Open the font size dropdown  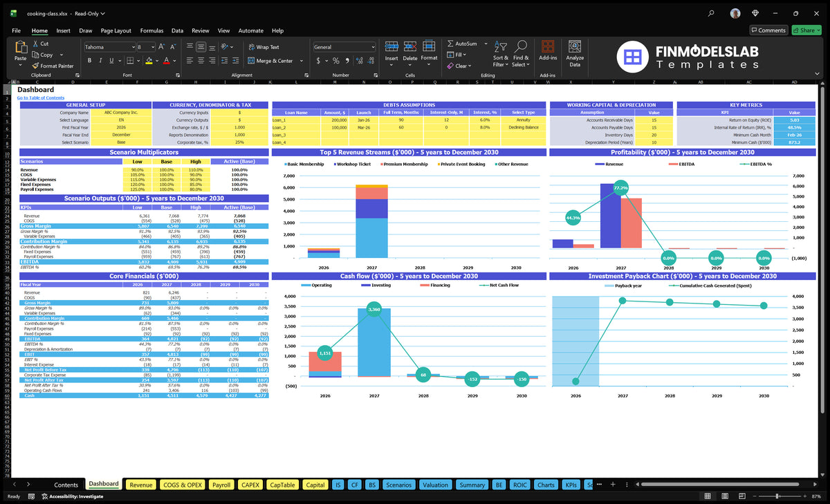[153, 47]
